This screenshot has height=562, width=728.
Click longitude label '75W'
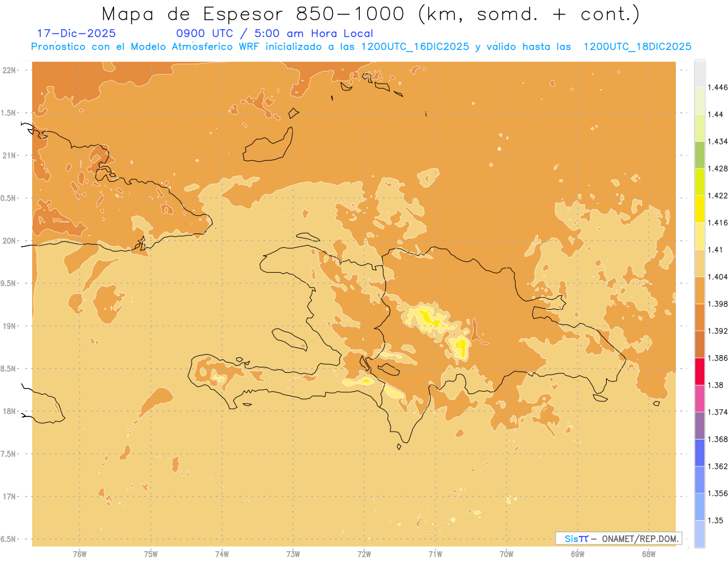pos(151,554)
